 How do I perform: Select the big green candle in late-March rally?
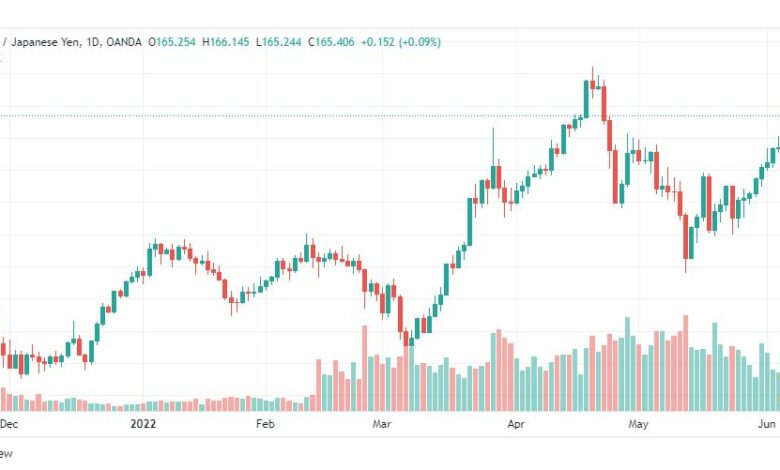pos(470,222)
